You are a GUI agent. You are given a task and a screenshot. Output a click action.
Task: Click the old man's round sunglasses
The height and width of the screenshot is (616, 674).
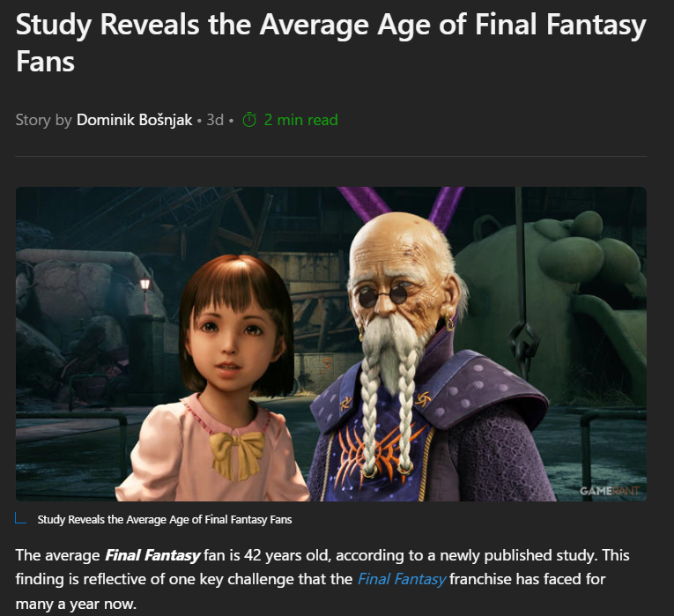click(383, 296)
